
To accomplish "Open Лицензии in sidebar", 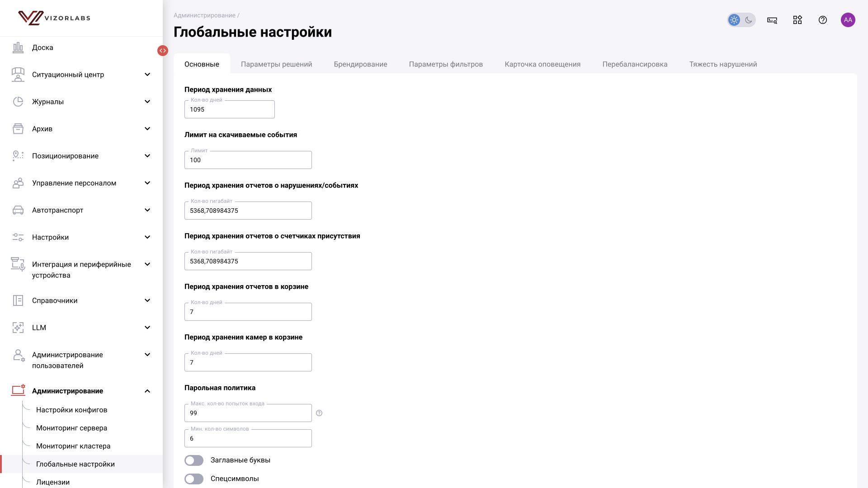I will point(53,482).
